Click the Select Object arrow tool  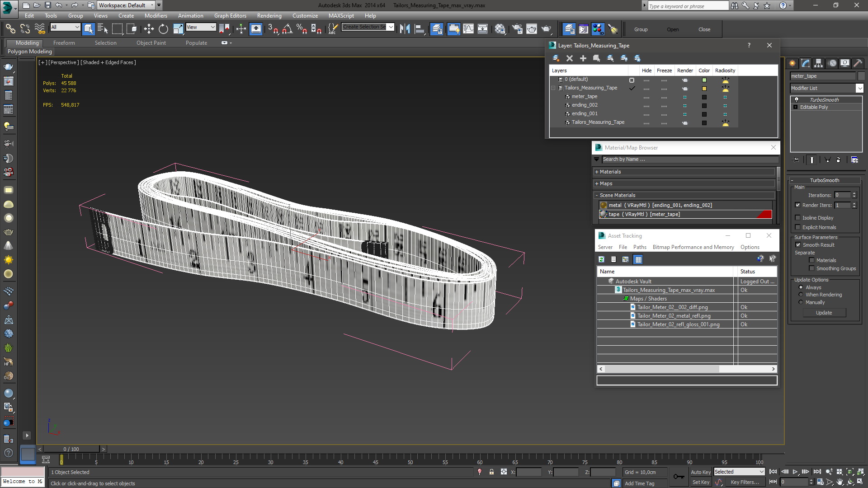point(89,29)
